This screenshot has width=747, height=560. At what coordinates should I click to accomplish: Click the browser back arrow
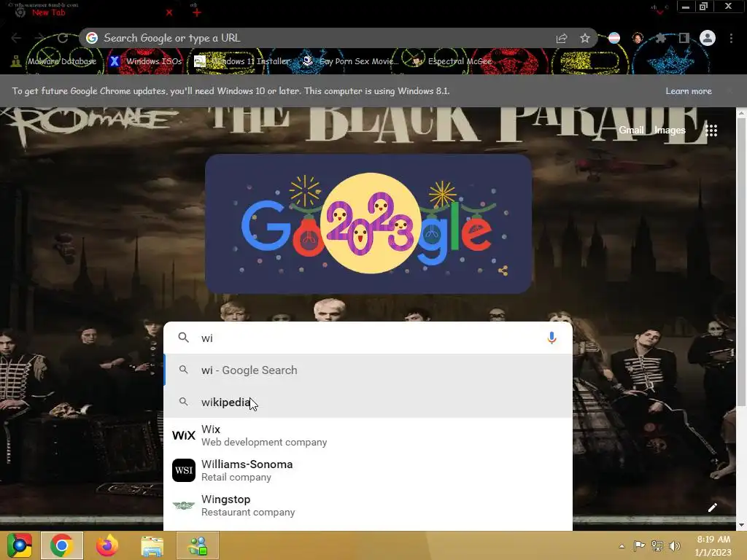click(x=16, y=38)
